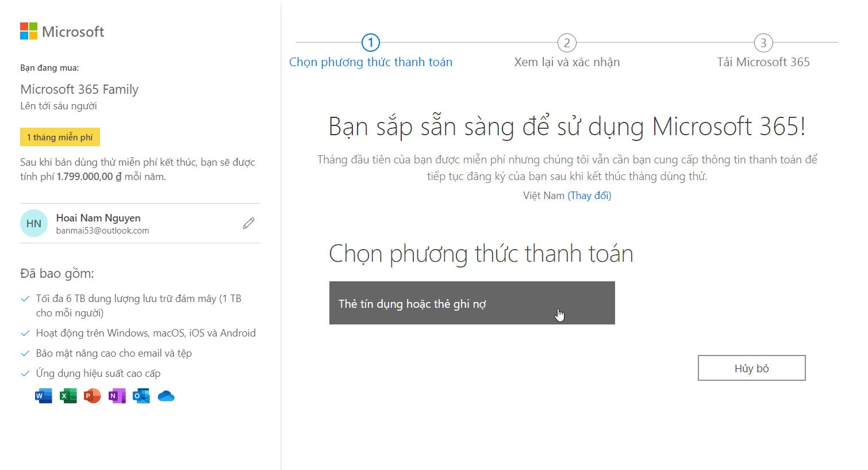This screenshot has width=868, height=470.
Task: Click the Outlook app icon
Action: click(141, 396)
